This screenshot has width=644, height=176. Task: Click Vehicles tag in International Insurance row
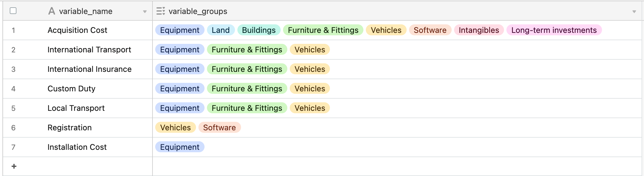coord(310,69)
